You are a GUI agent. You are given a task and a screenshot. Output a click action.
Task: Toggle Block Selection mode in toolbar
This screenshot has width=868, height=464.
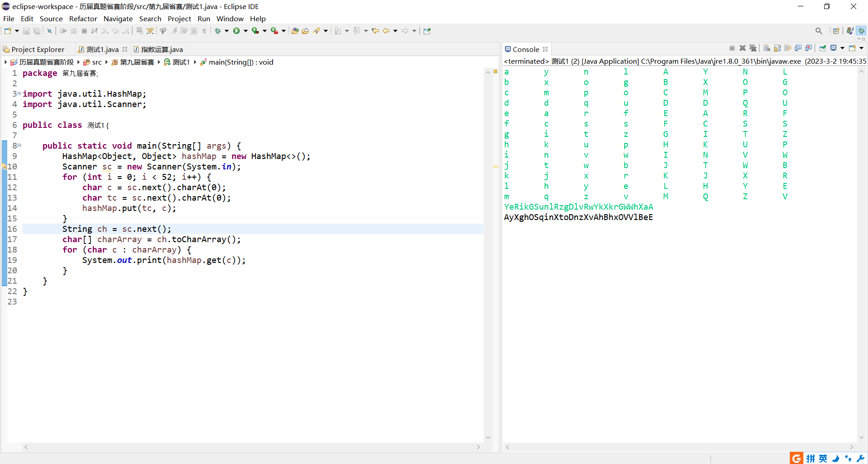[193, 31]
